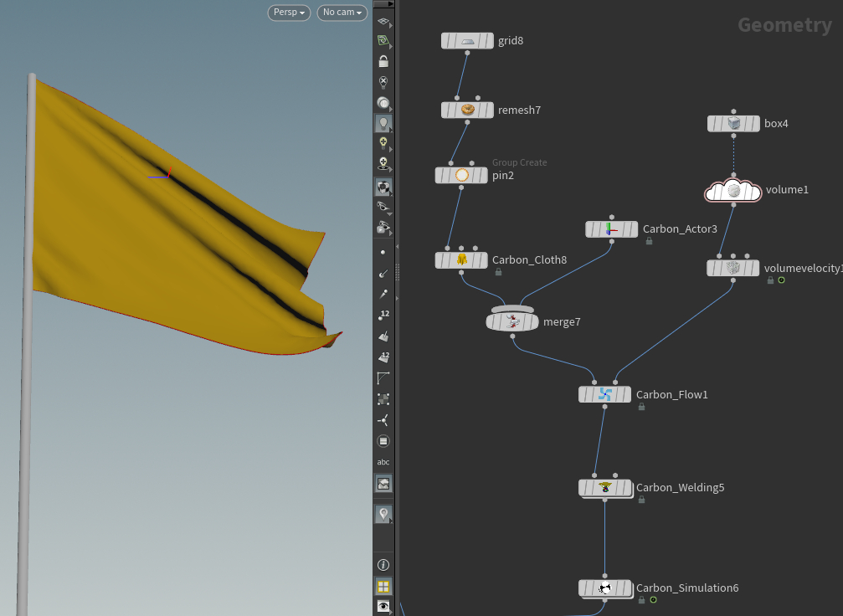Screen dimensions: 843x616
Task: Click the box4 node
Action: tap(734, 124)
